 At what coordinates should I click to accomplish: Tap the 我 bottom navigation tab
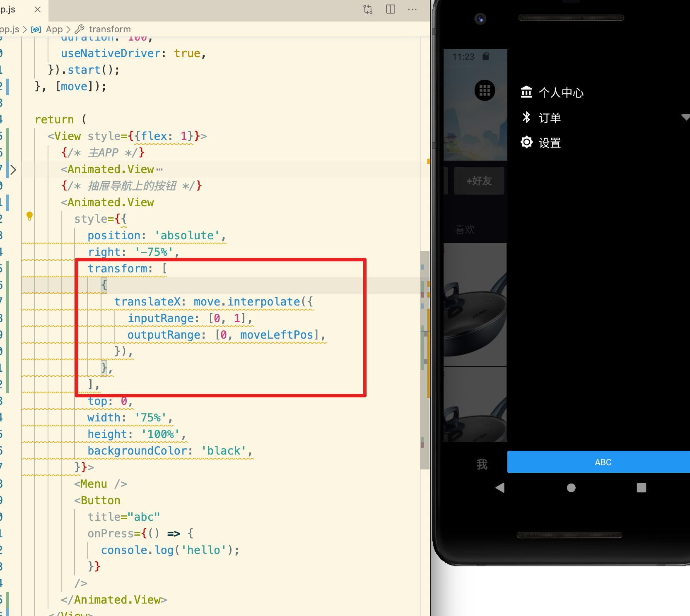pos(482,464)
